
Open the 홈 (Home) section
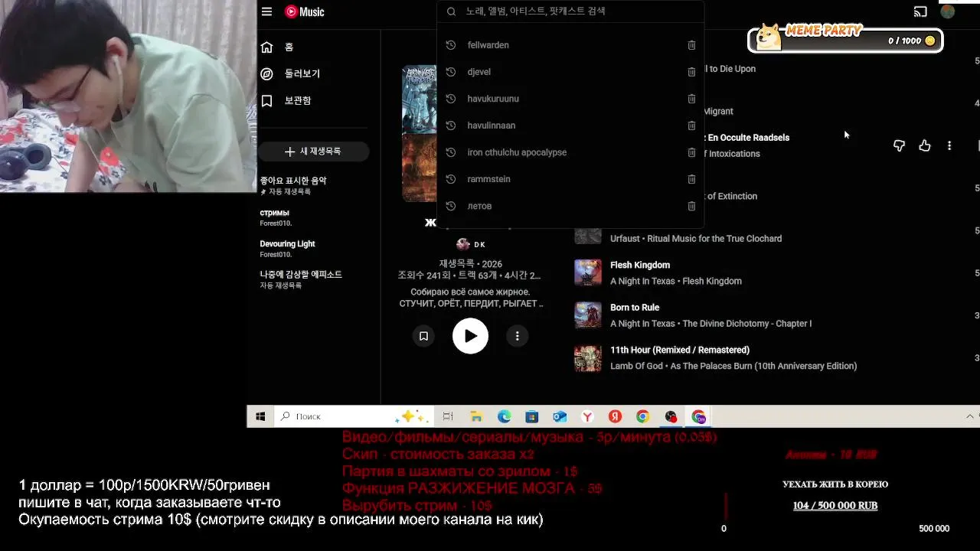[x=276, y=47]
